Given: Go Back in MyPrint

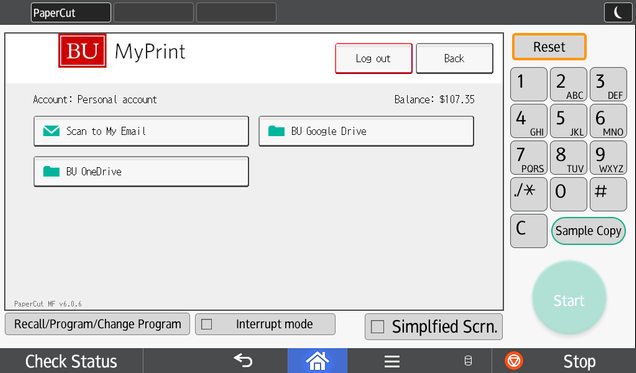Looking at the screenshot, I should click(455, 58).
